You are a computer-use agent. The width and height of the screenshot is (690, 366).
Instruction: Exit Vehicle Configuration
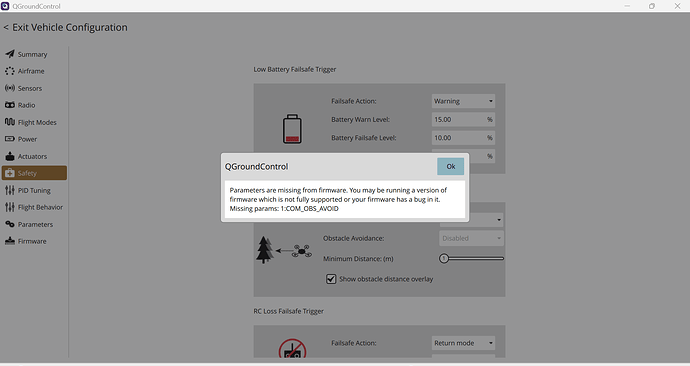[x=66, y=27]
